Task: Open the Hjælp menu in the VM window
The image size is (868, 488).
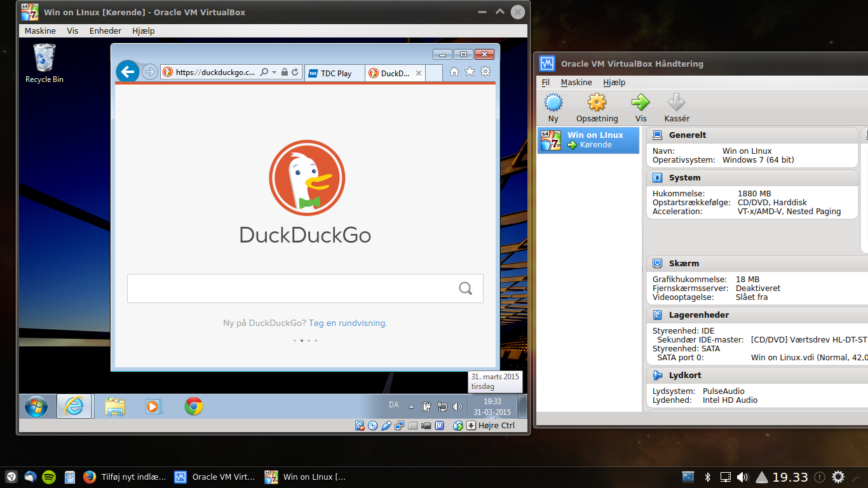Action: tap(144, 30)
